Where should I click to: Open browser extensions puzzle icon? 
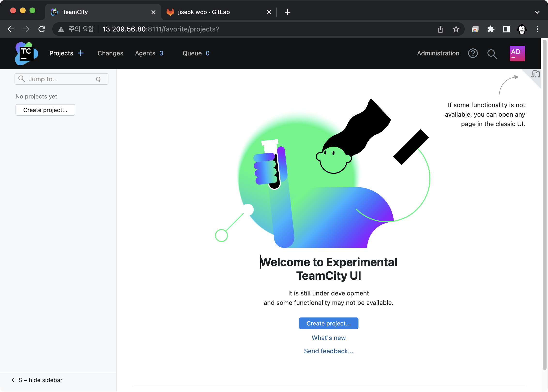491,29
